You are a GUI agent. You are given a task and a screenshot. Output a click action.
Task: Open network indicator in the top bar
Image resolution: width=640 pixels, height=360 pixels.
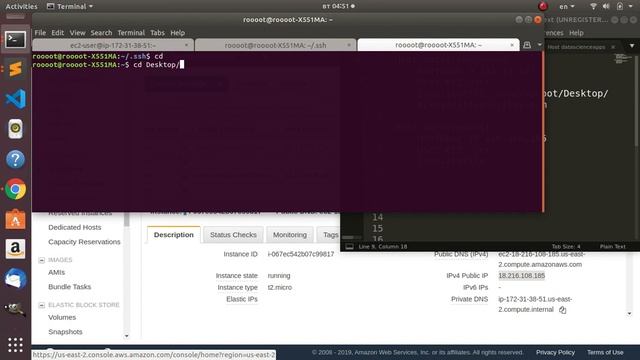click(593, 6)
